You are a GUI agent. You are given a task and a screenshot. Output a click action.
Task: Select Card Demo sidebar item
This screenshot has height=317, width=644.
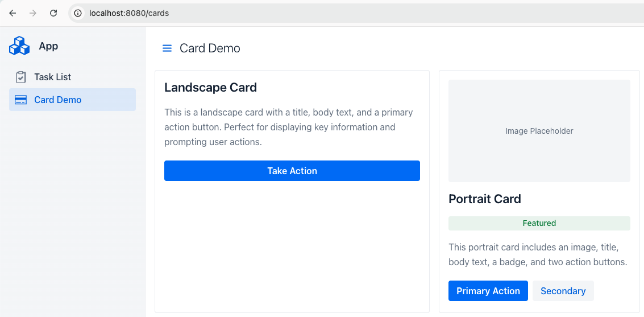click(57, 100)
